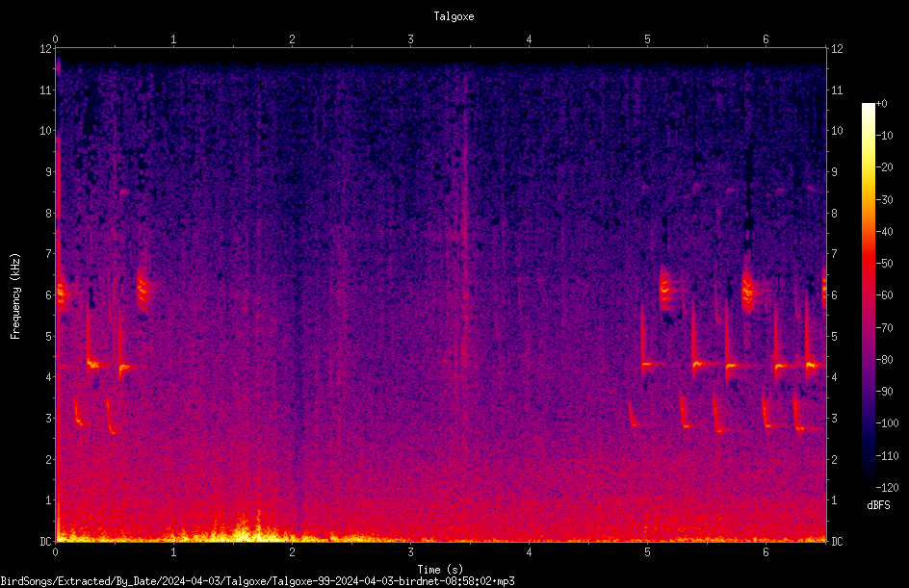Click the +0 label on the color scale
Screen dimensions: 909x588
(882, 104)
